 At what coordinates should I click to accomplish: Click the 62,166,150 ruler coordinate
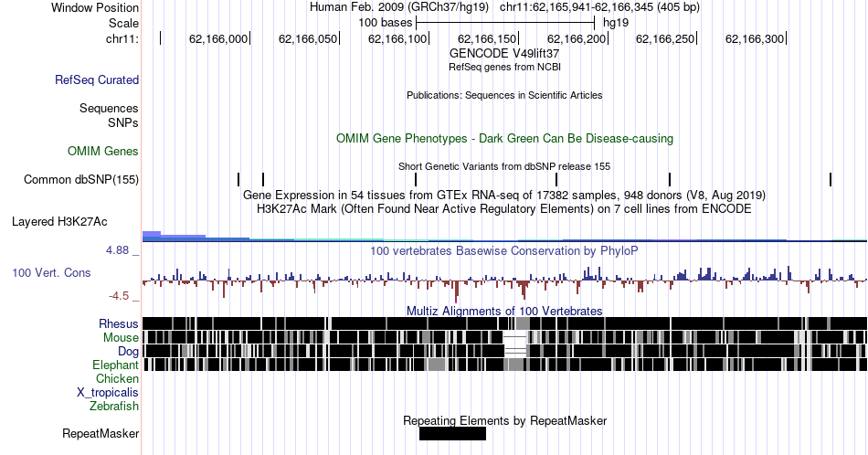[x=487, y=38]
